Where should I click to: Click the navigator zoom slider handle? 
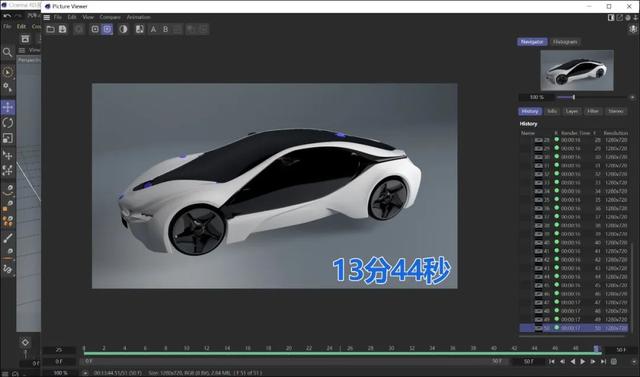[573, 97]
